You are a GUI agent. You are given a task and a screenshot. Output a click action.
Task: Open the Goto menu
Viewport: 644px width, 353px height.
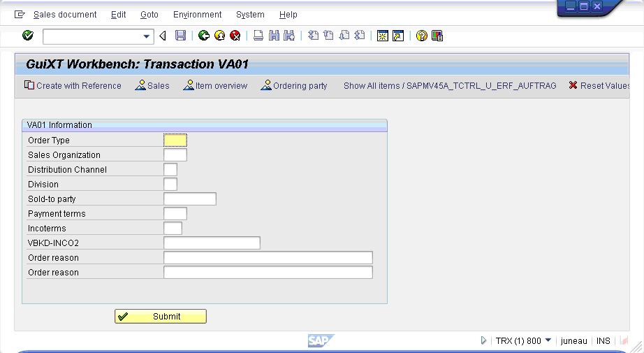(149, 15)
